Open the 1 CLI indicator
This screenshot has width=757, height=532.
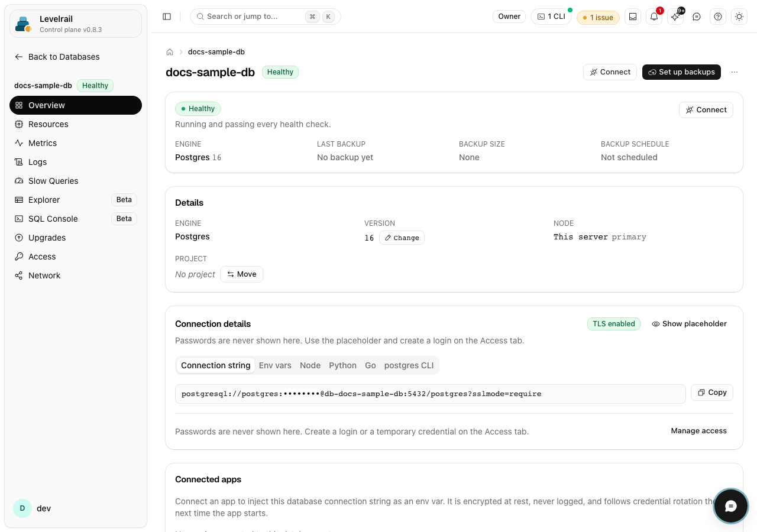pos(551,17)
